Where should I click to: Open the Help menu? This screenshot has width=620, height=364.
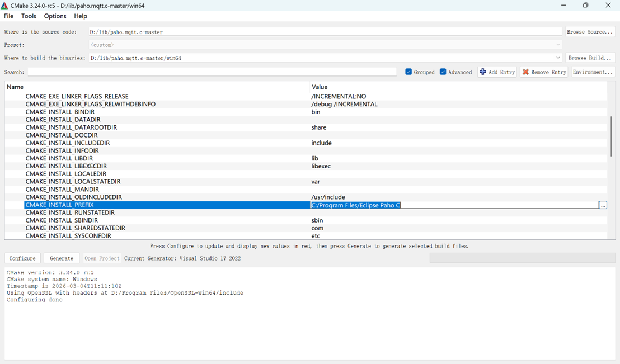80,16
